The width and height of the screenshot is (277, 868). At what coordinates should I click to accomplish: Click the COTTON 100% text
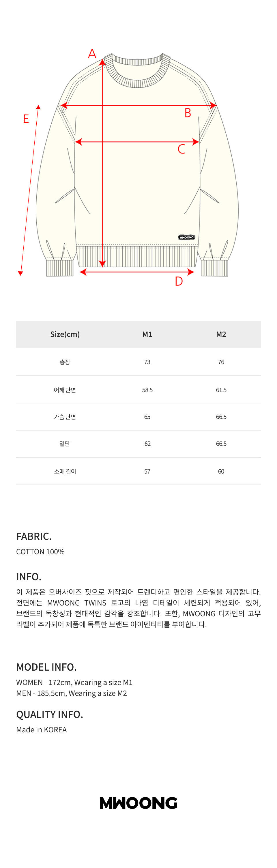pyautogui.click(x=40, y=552)
